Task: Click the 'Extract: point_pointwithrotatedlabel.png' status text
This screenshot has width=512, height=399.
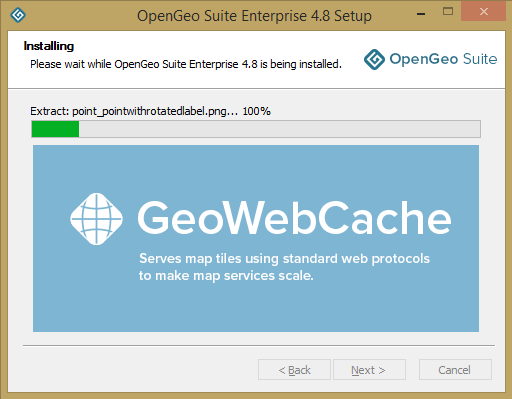Action: (150, 111)
